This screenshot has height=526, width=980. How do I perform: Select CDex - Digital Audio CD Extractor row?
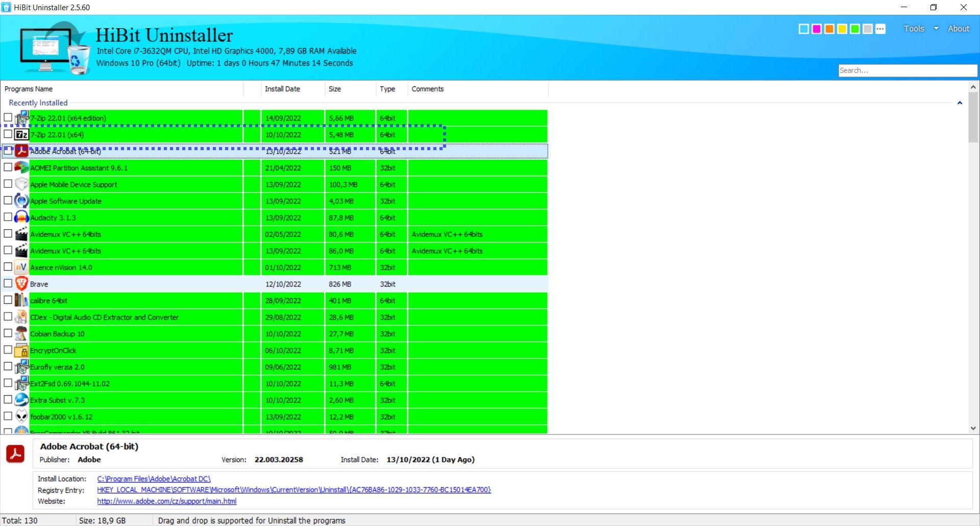(275, 317)
